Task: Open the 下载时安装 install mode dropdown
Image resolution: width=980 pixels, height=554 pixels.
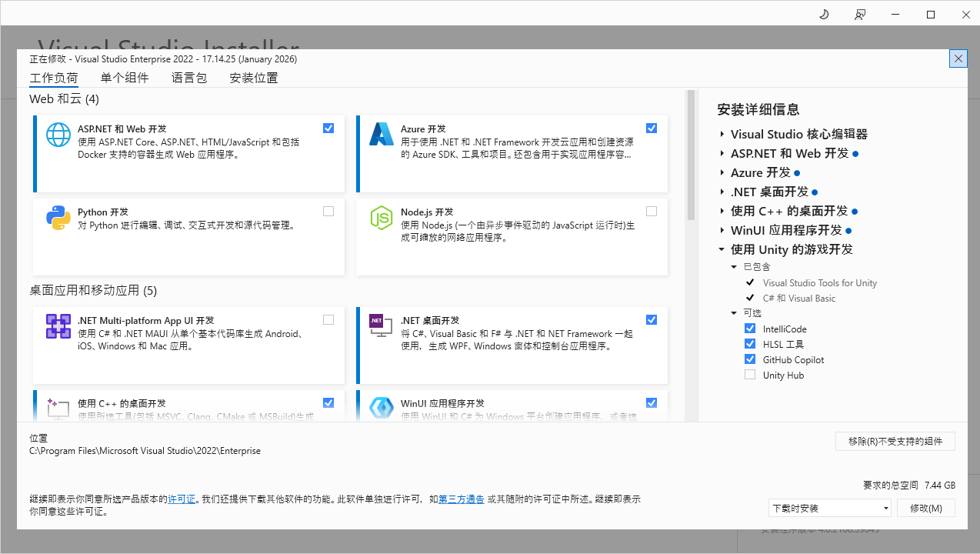Action: tap(830, 508)
